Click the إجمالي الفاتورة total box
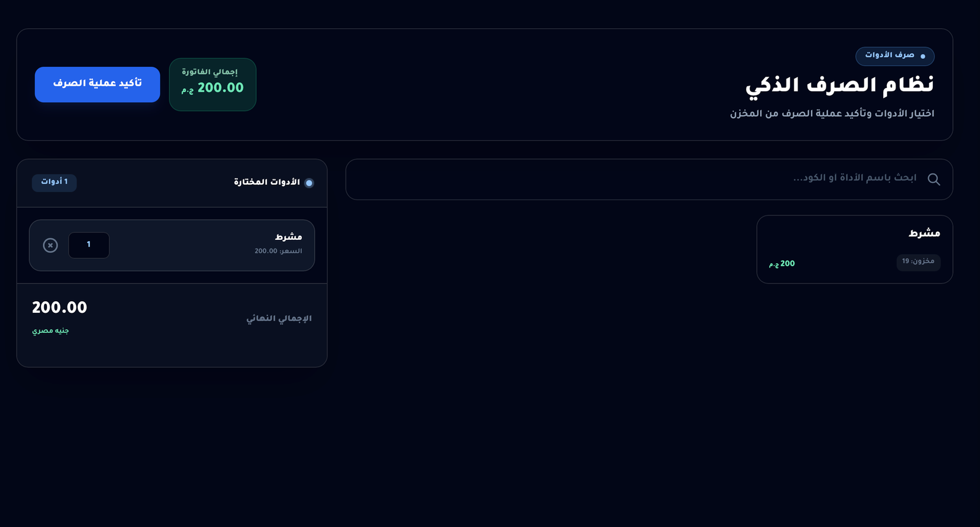 point(213,84)
